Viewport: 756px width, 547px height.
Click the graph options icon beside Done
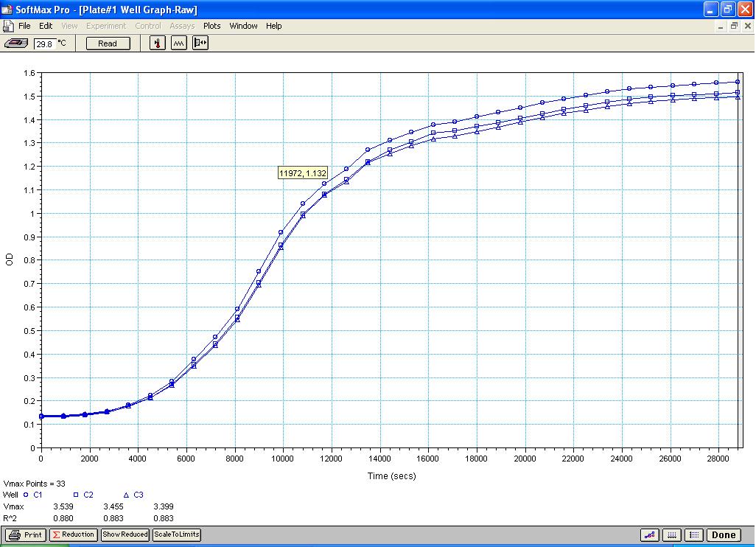pyautogui.click(x=651, y=535)
